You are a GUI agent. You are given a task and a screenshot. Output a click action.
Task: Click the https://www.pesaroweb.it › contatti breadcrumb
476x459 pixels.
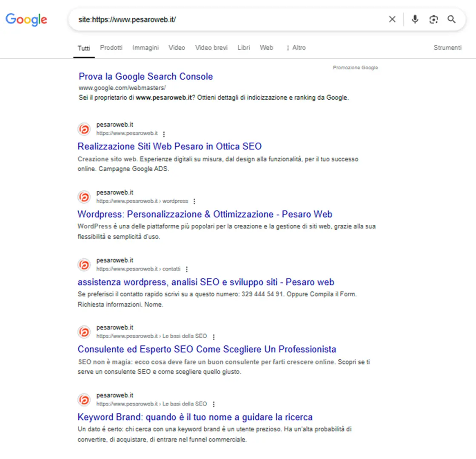point(138,269)
